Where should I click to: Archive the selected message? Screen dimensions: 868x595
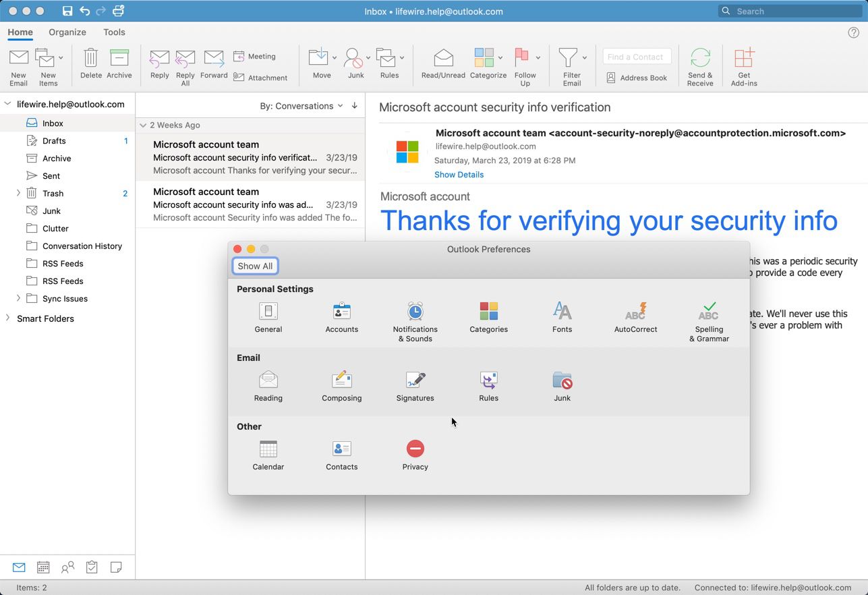click(119, 64)
